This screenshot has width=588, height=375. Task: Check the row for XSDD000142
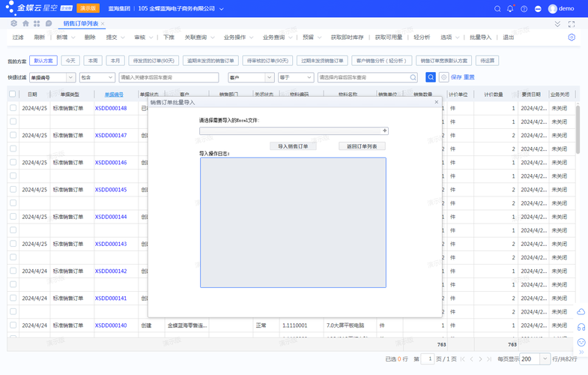point(13,271)
